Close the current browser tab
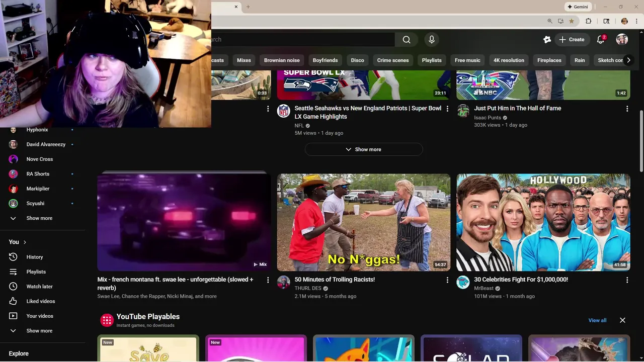 coord(236,7)
